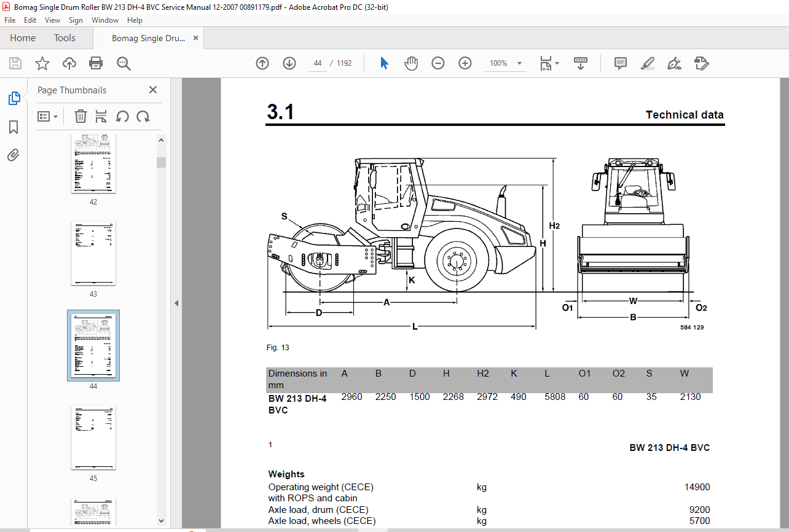The height and width of the screenshot is (532, 789).
Task: Close the Page Thumbnails panel
Action: tap(153, 90)
